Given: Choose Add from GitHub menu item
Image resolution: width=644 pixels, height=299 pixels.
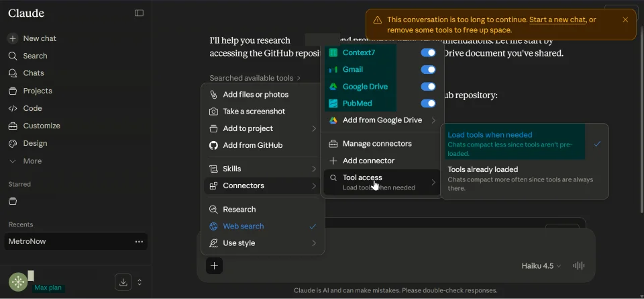Looking at the screenshot, I should [263, 145].
